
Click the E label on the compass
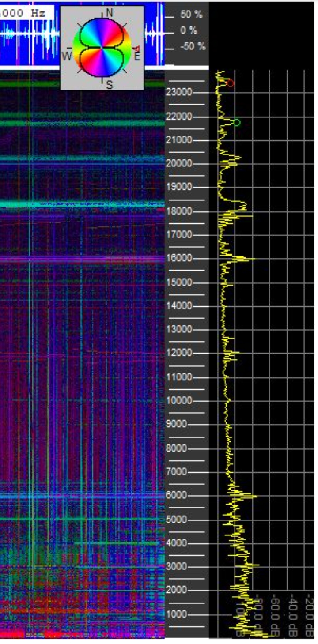137,56
